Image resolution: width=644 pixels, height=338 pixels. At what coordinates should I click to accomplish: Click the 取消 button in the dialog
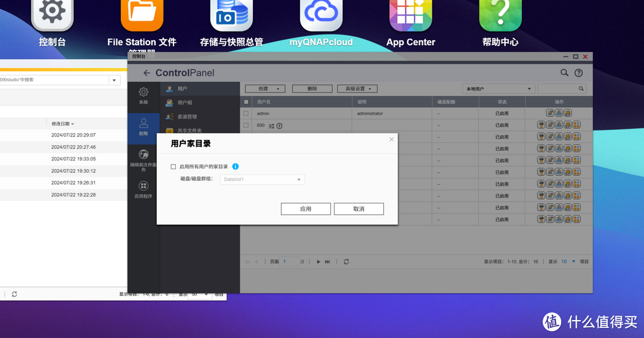tap(358, 209)
